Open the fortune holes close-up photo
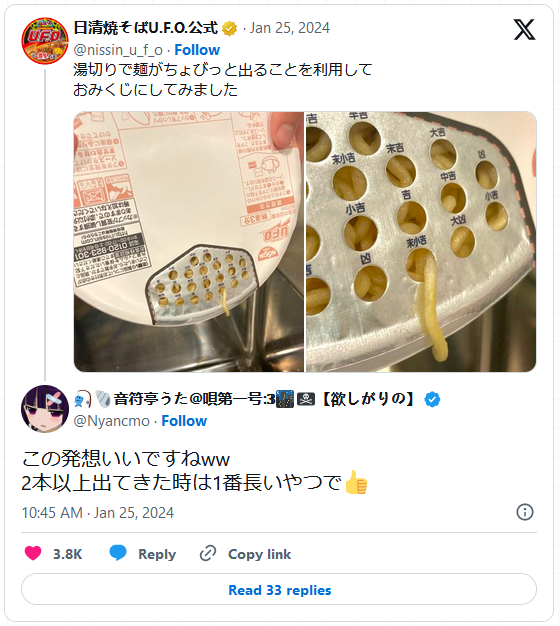560x626 pixels. (x=421, y=242)
